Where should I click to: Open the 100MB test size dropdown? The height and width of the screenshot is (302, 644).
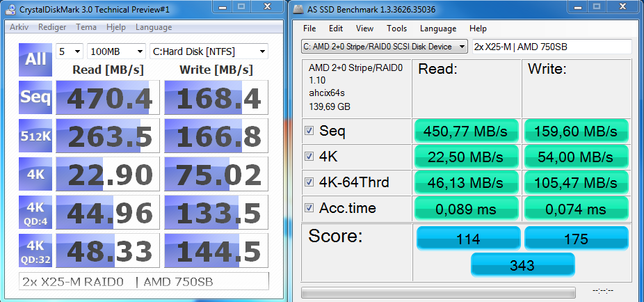117,51
